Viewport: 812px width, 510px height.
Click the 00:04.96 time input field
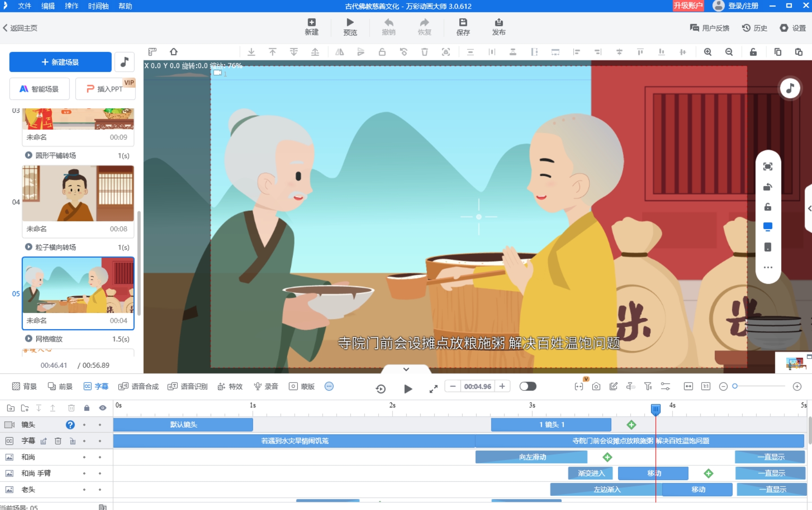click(x=478, y=387)
